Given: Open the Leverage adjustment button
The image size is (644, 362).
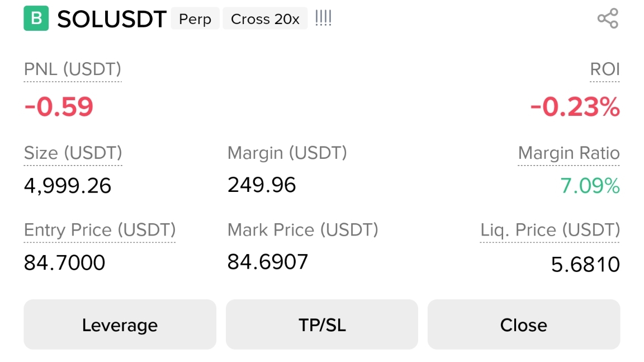Looking at the screenshot, I should [x=120, y=325].
